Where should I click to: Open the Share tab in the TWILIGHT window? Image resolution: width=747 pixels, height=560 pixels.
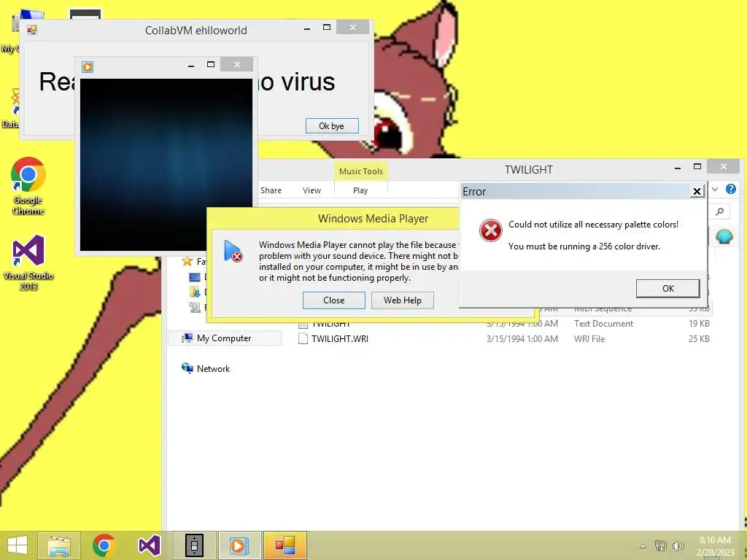pos(271,190)
